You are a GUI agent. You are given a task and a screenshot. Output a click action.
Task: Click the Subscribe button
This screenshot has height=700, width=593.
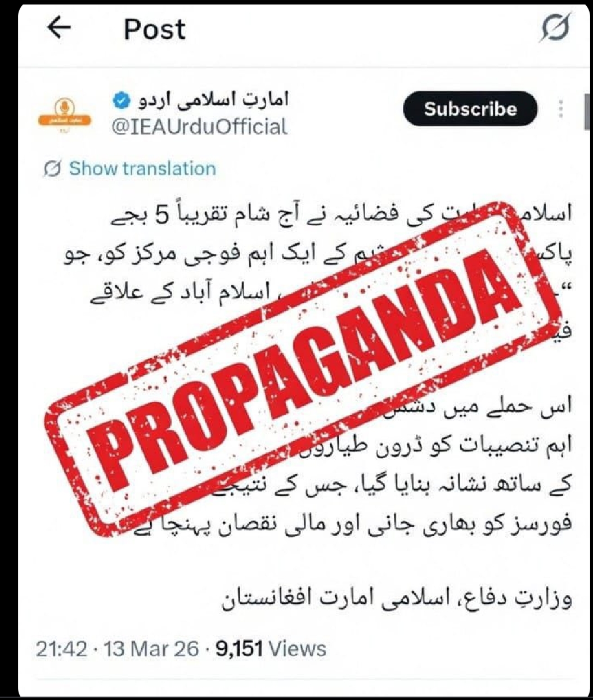tap(470, 109)
